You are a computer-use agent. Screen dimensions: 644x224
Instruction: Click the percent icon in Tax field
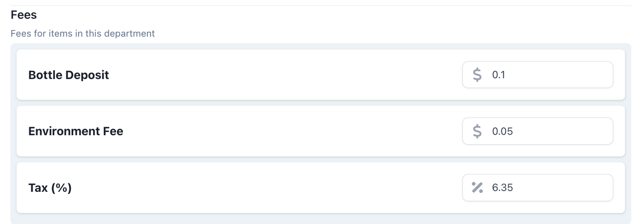[477, 188]
